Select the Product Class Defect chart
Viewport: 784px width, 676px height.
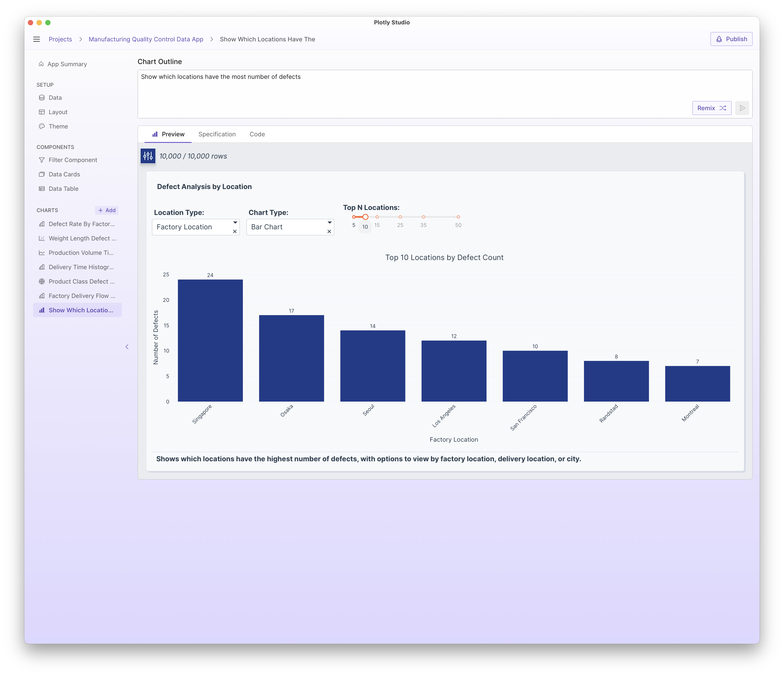[81, 282]
